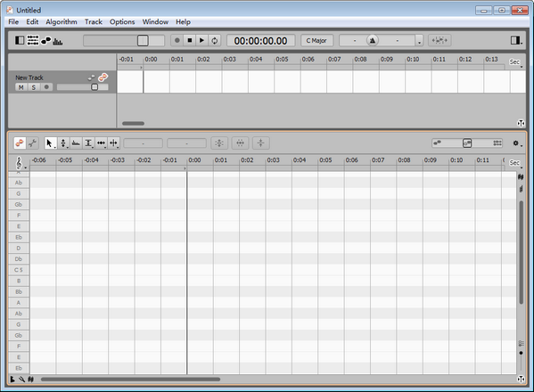Click vertical zoom slider knob
The width and height of the screenshot is (534, 392).
click(x=521, y=353)
